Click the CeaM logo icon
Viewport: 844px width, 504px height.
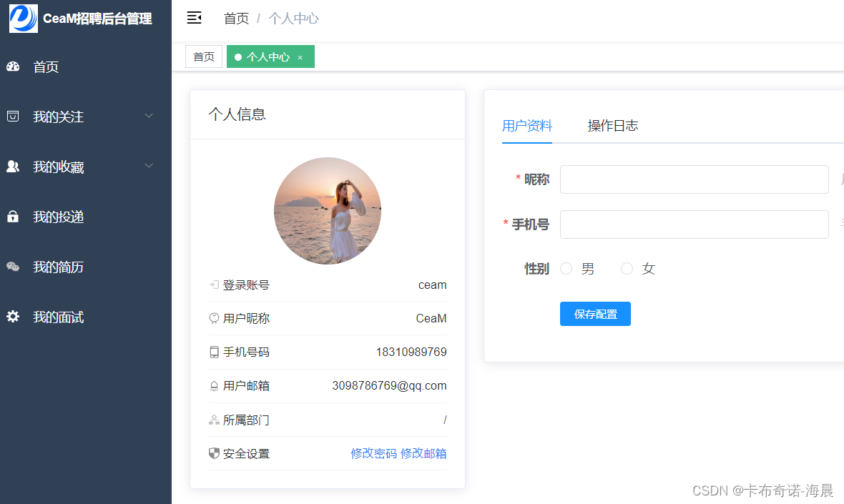(24, 19)
